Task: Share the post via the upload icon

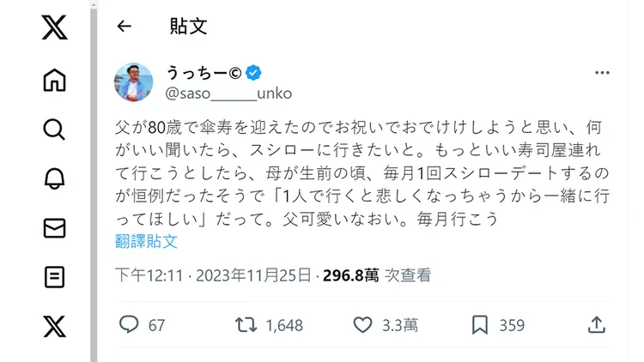Action: point(596,324)
